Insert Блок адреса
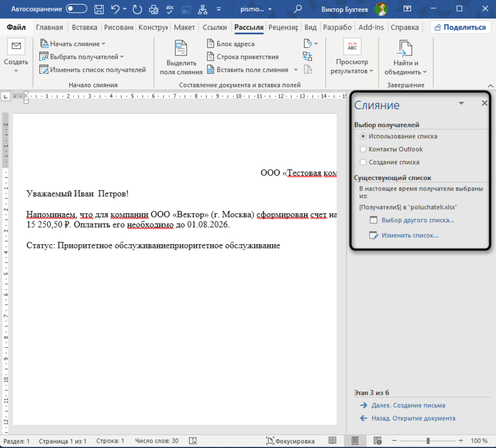The height and width of the screenshot is (448, 496). (x=231, y=44)
